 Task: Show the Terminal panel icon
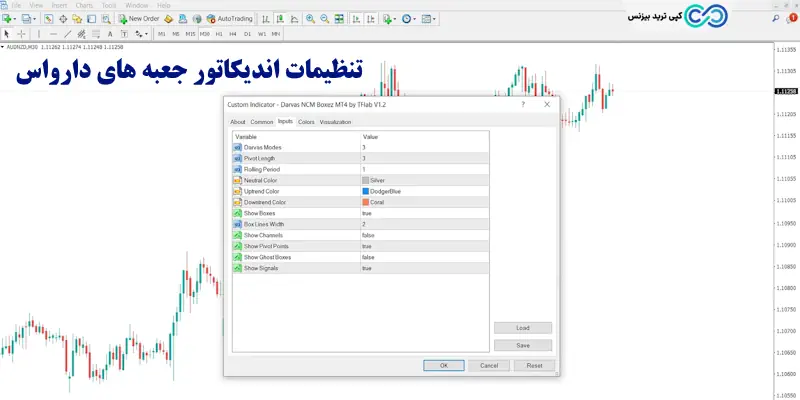tap(91, 19)
